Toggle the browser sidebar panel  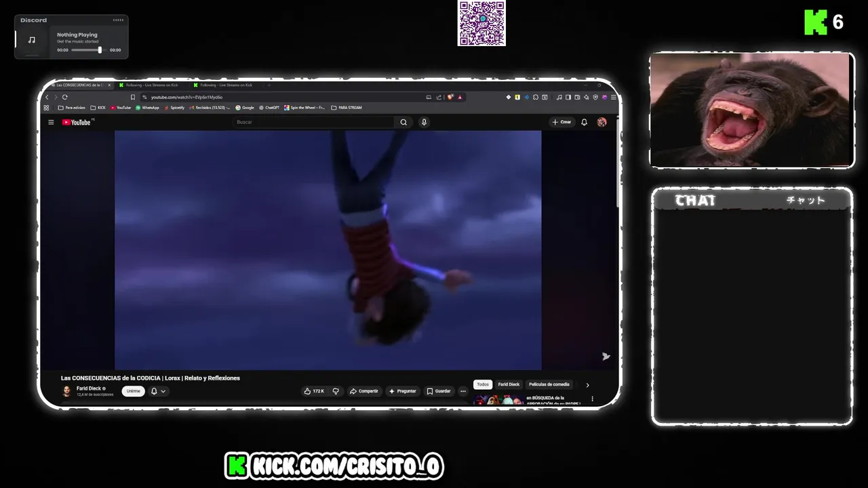568,97
